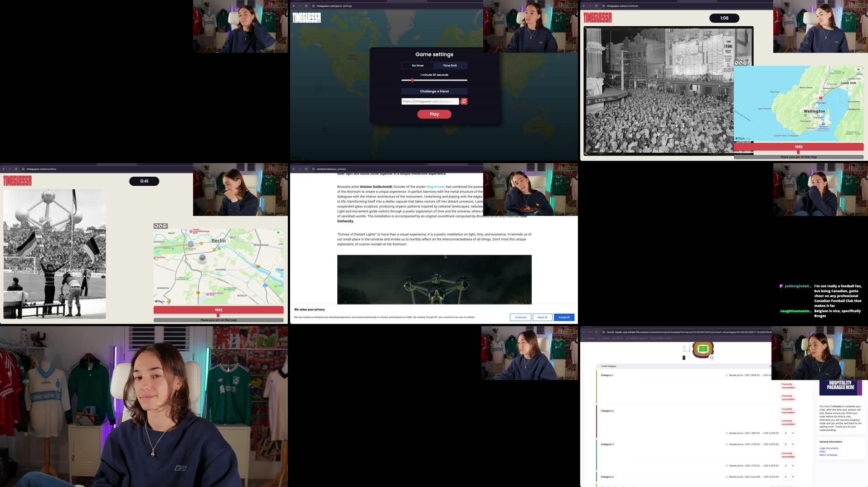Open the quantity dropdown for Category 4 tickets
Viewport: 868px width, 487px height.
click(x=790, y=477)
